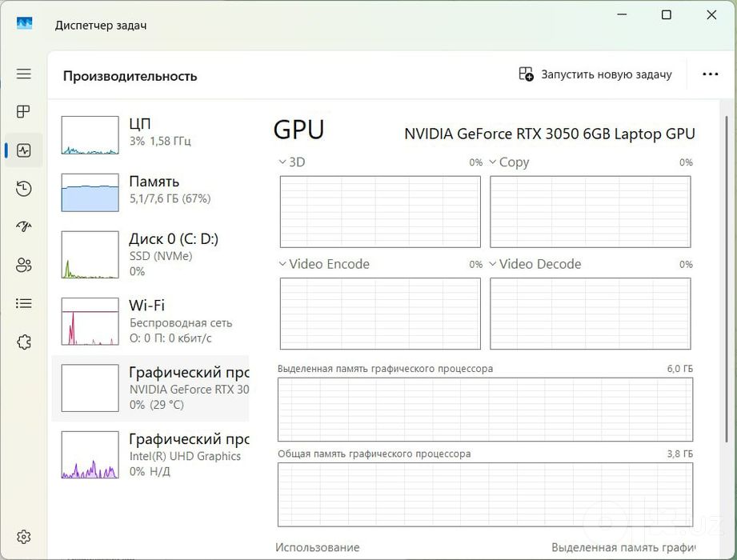Click the Video Encode usage graph
737x560 pixels.
tap(380, 314)
